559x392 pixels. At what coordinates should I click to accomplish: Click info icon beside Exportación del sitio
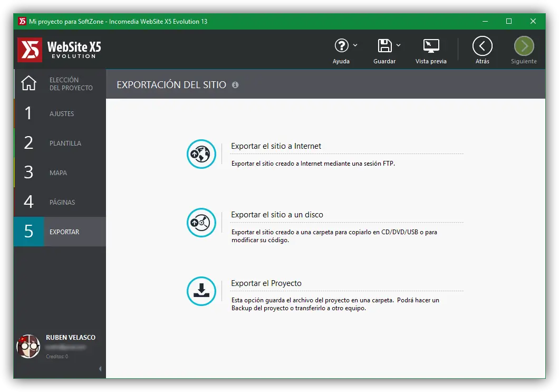[235, 85]
